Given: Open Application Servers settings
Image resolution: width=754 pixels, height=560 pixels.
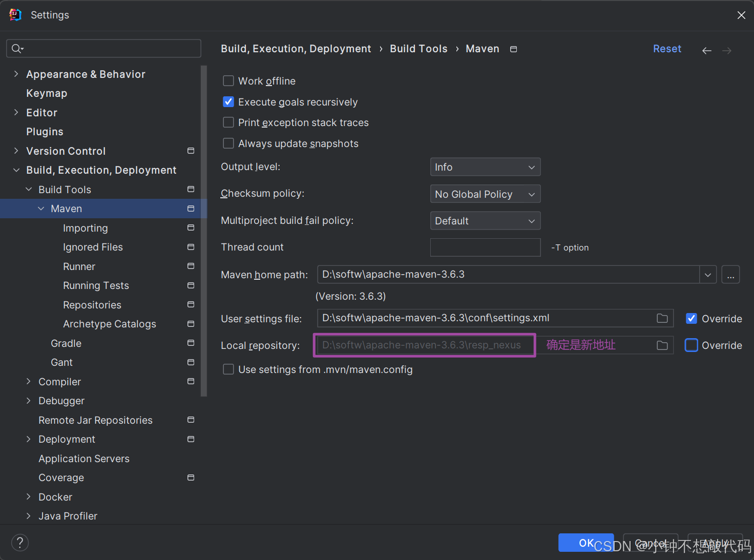Looking at the screenshot, I should pos(84,459).
